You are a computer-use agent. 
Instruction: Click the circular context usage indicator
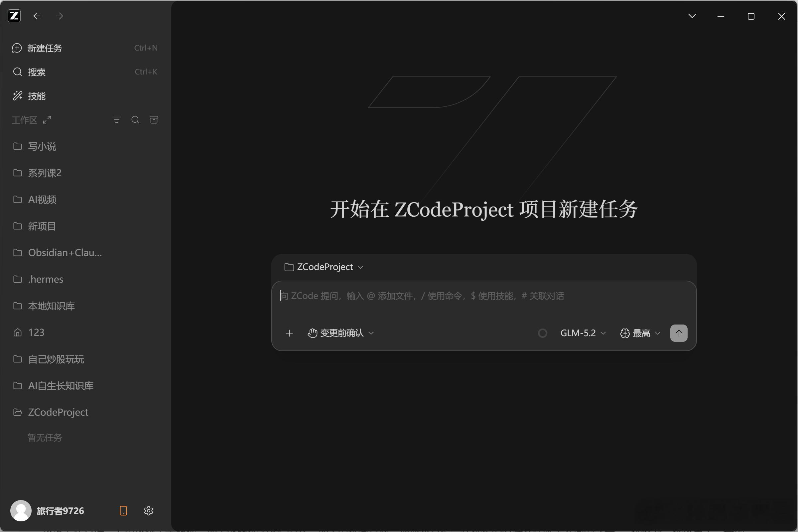[543, 333]
